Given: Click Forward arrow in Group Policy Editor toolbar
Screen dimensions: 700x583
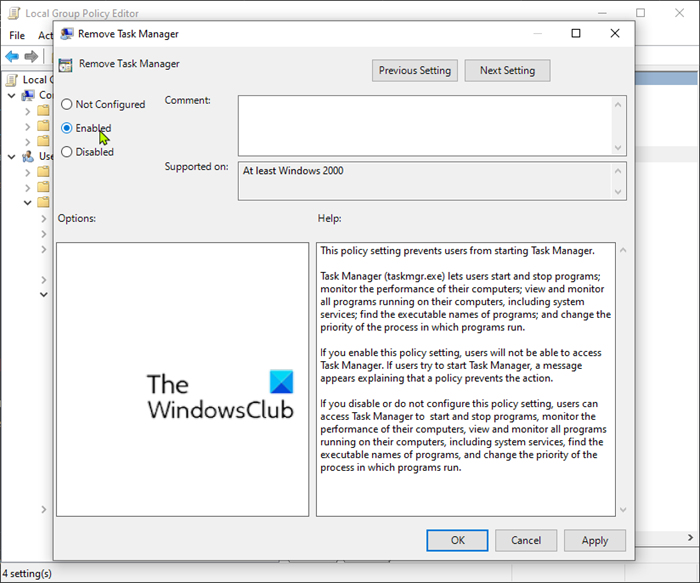Looking at the screenshot, I should [31, 56].
